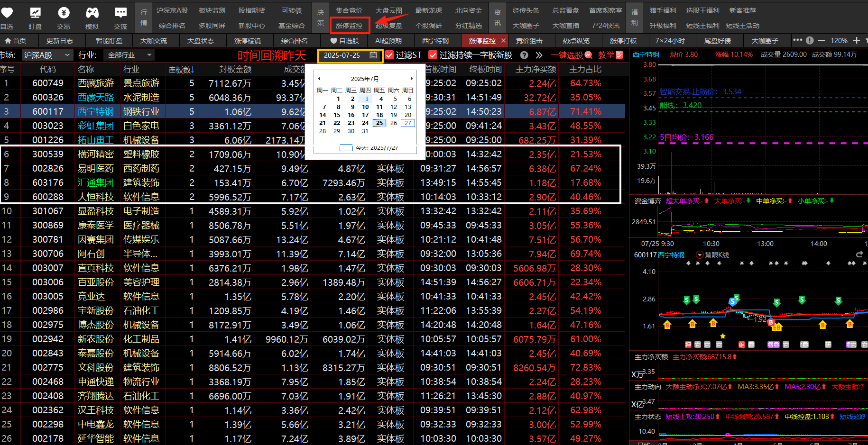
Task: Click the 主力净买额 column header
Action: [536, 70]
